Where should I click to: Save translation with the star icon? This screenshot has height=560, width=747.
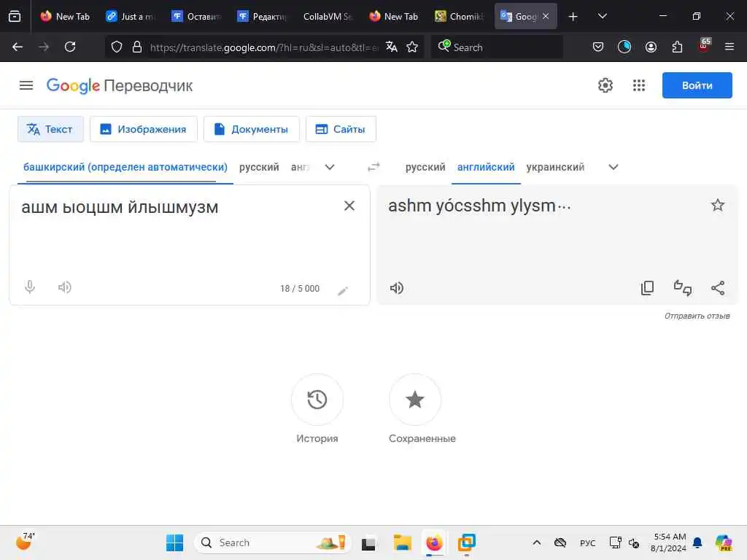[x=718, y=205]
